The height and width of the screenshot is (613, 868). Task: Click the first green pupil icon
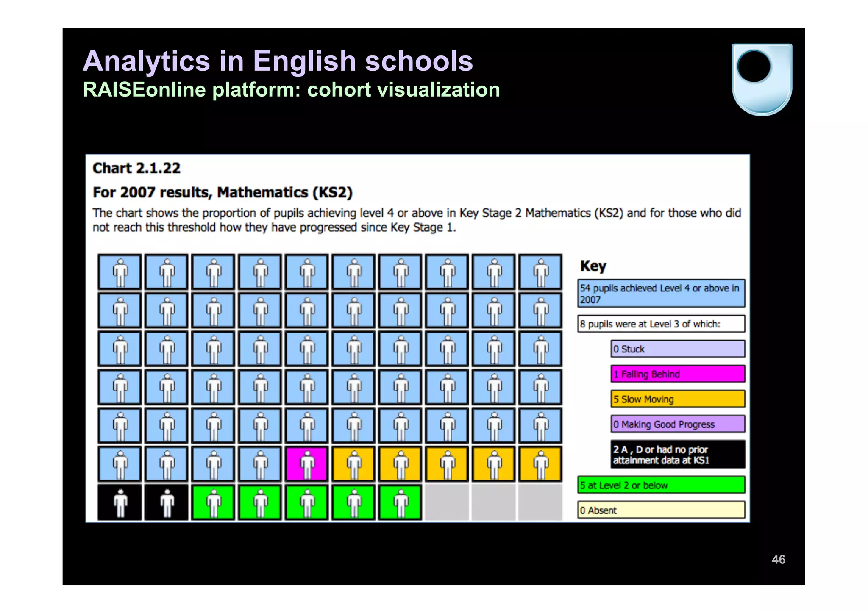tap(213, 502)
